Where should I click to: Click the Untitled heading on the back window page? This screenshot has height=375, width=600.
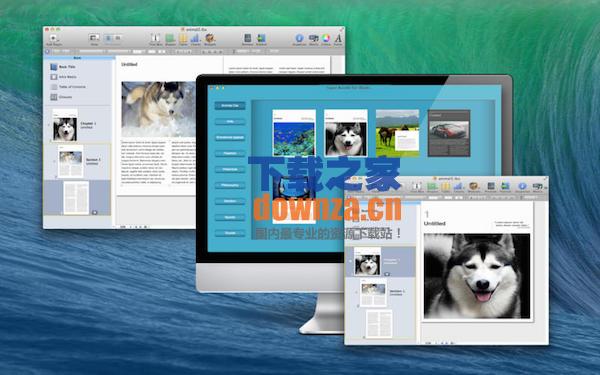click(129, 64)
